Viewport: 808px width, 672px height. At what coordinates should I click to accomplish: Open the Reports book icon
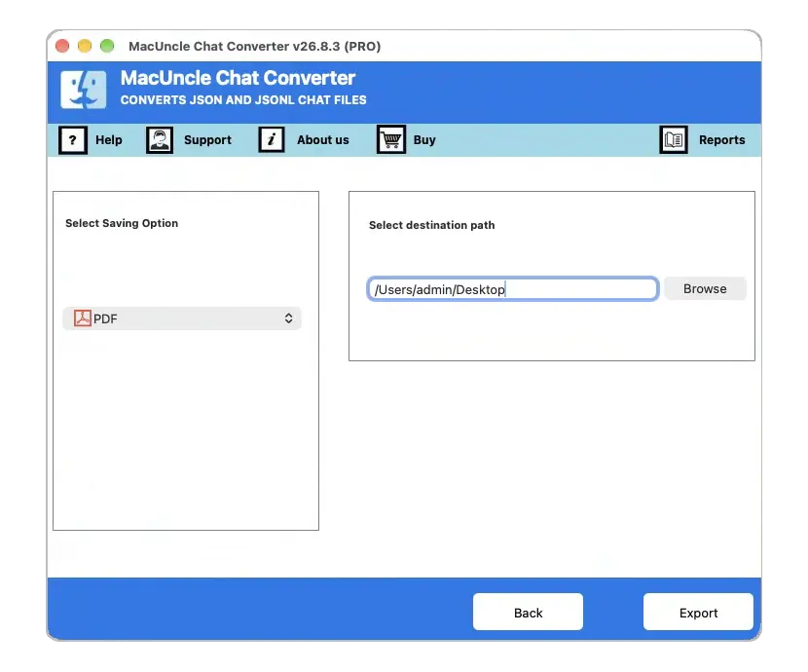(674, 139)
